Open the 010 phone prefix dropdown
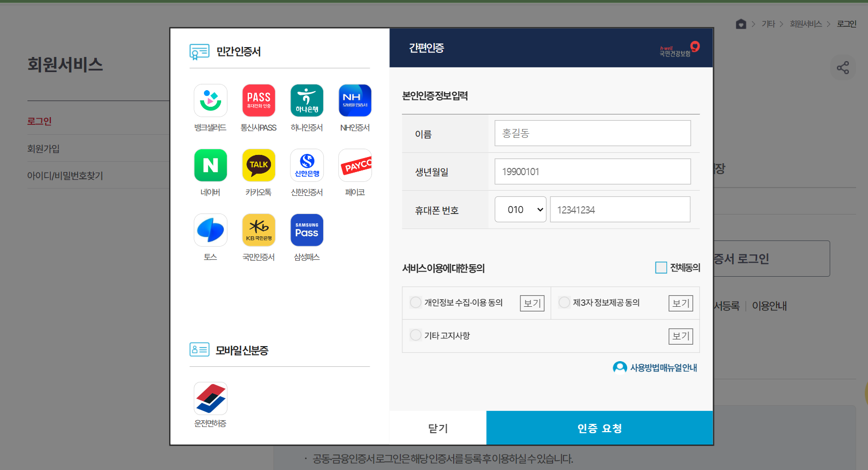This screenshot has height=470, width=868. (x=520, y=209)
